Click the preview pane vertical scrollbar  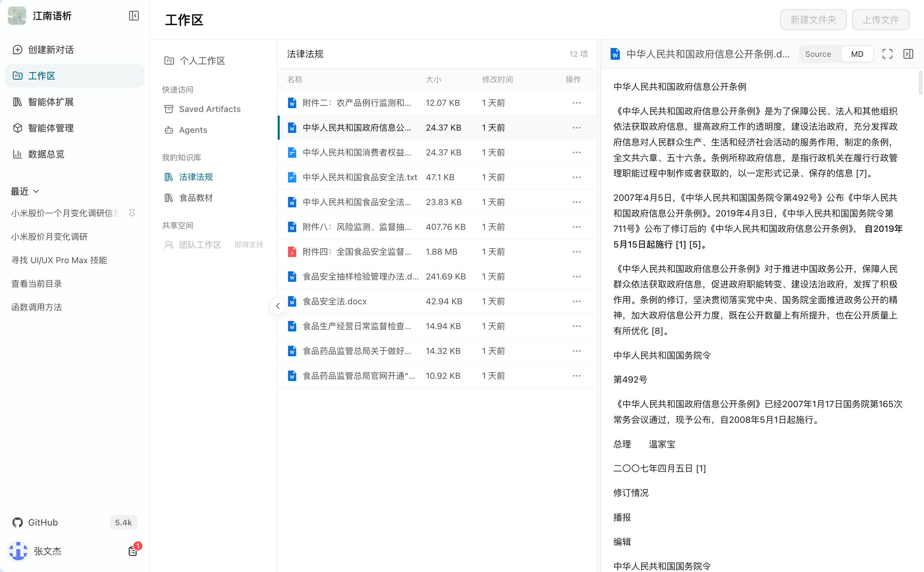[x=921, y=83]
